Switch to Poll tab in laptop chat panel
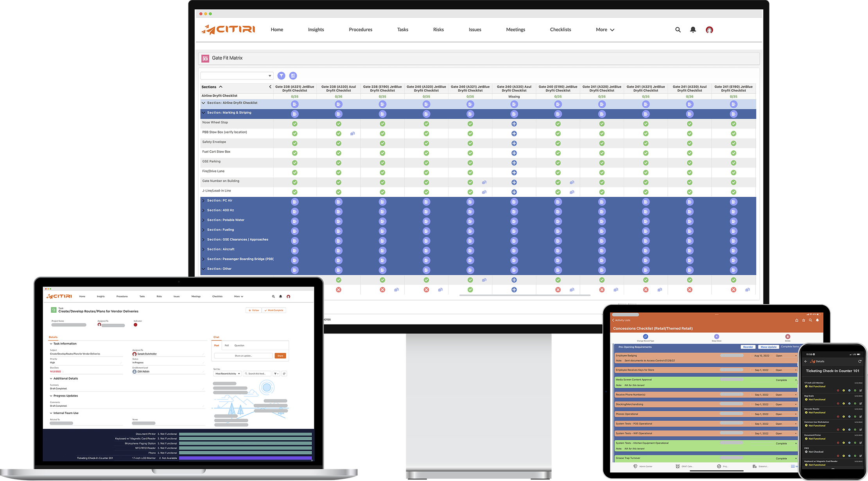 tap(227, 346)
